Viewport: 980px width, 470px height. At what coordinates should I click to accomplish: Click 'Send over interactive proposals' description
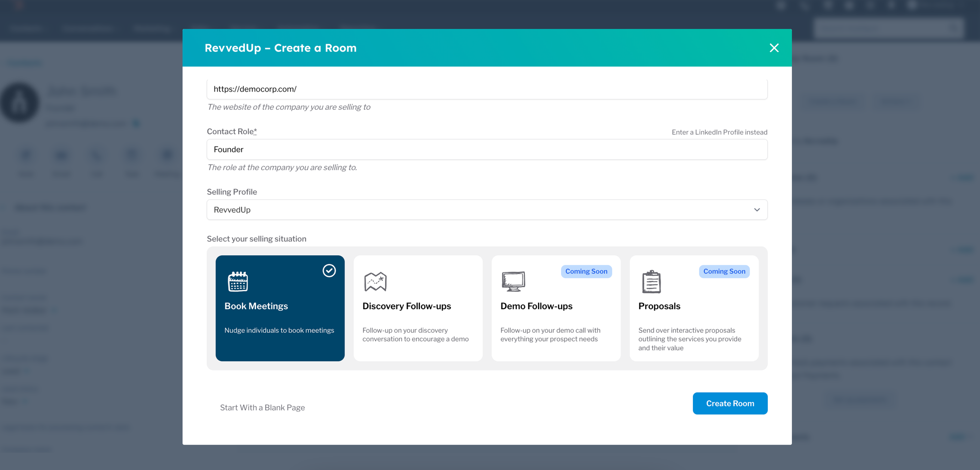click(690, 339)
